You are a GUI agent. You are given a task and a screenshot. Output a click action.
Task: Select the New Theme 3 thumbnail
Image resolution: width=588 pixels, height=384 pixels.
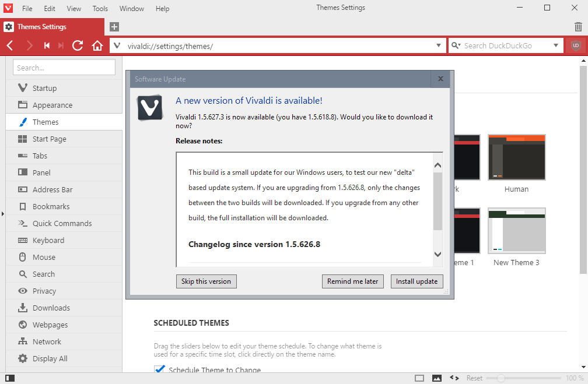(516, 231)
